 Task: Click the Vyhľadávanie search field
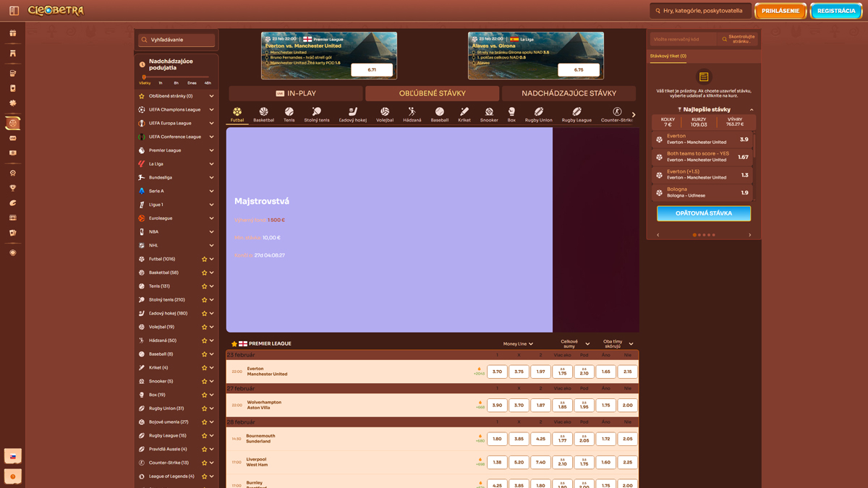pyautogui.click(x=176, y=39)
